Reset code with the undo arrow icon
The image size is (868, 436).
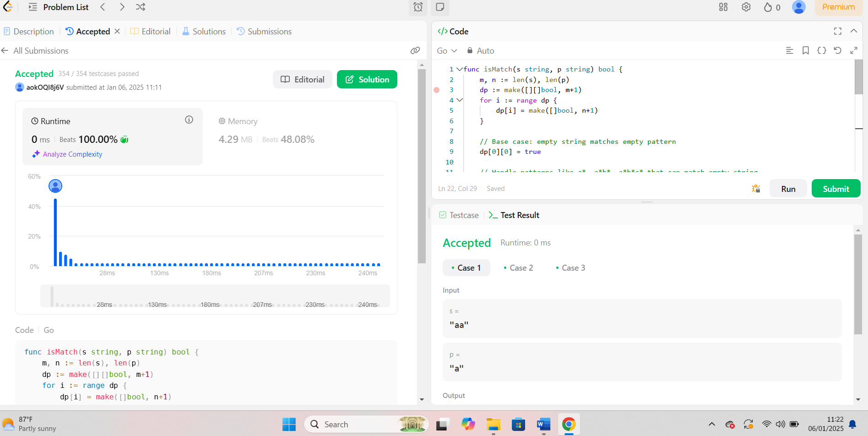(837, 50)
